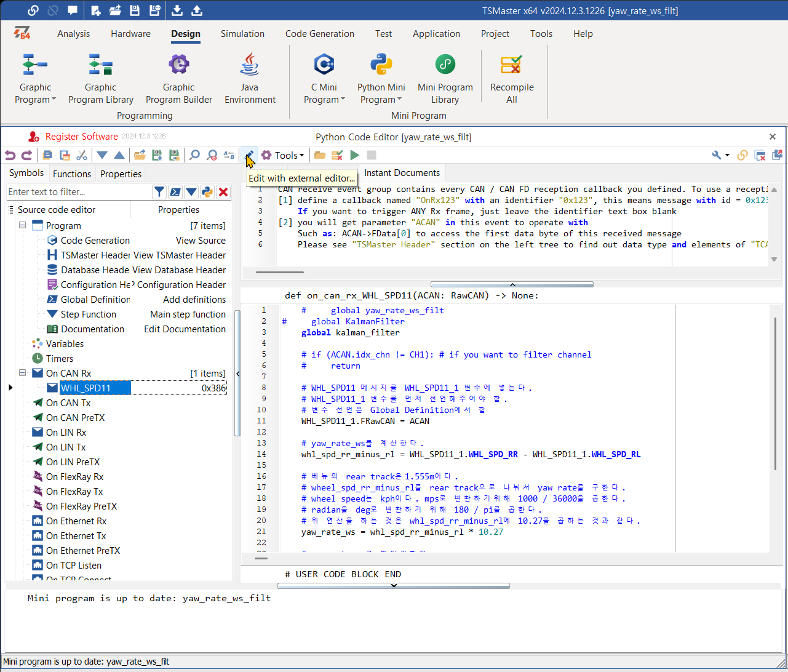Click the blue up triangle in editor toolbar

coord(119,156)
